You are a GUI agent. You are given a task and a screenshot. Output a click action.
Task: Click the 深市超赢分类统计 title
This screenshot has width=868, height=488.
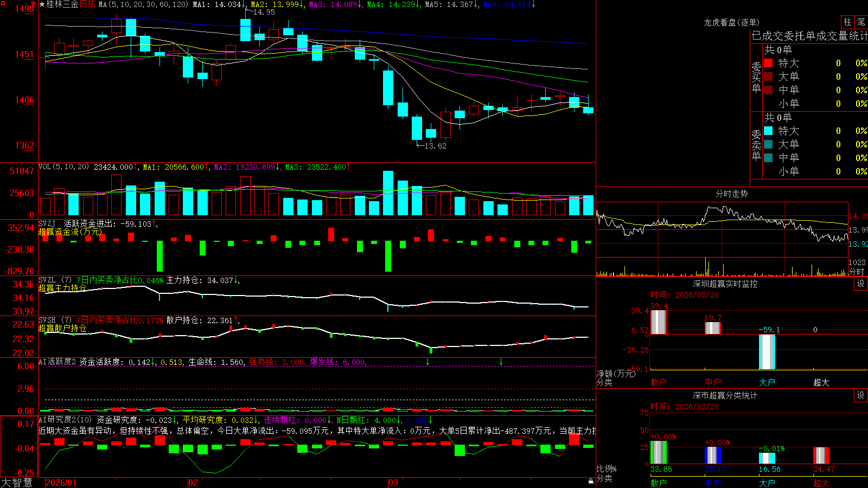(x=725, y=395)
